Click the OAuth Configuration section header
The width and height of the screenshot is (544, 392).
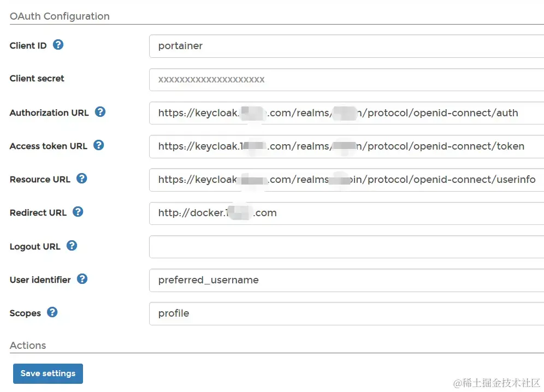(x=59, y=16)
